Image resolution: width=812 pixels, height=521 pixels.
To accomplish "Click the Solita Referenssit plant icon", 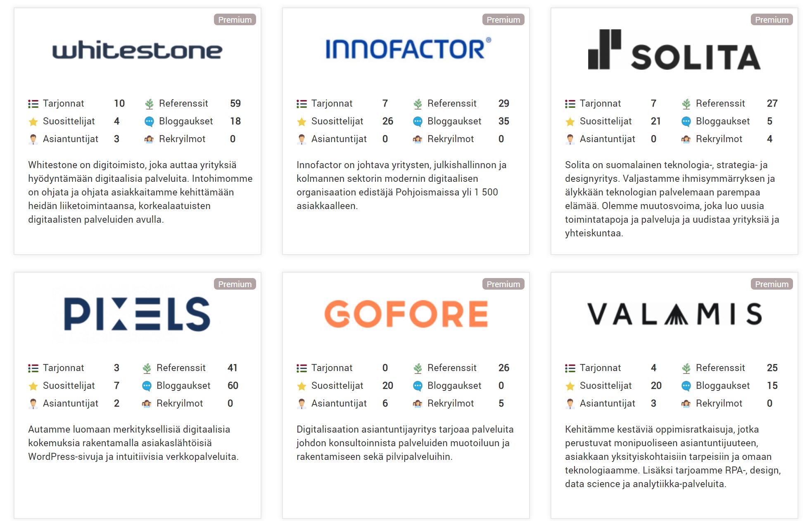I will pyautogui.click(x=686, y=104).
